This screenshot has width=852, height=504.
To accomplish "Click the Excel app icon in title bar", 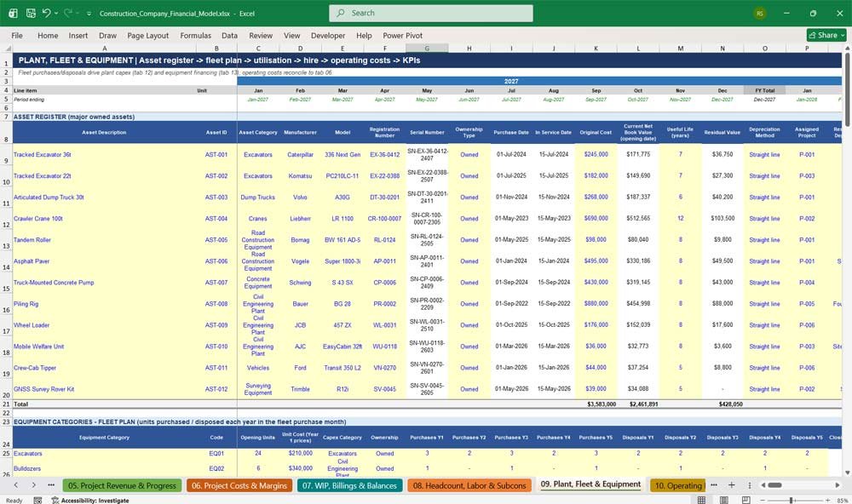I will (13, 13).
